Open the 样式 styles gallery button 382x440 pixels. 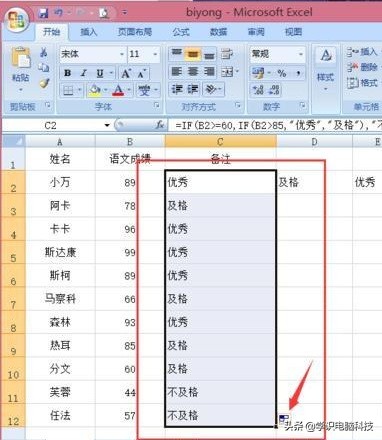tap(325, 70)
